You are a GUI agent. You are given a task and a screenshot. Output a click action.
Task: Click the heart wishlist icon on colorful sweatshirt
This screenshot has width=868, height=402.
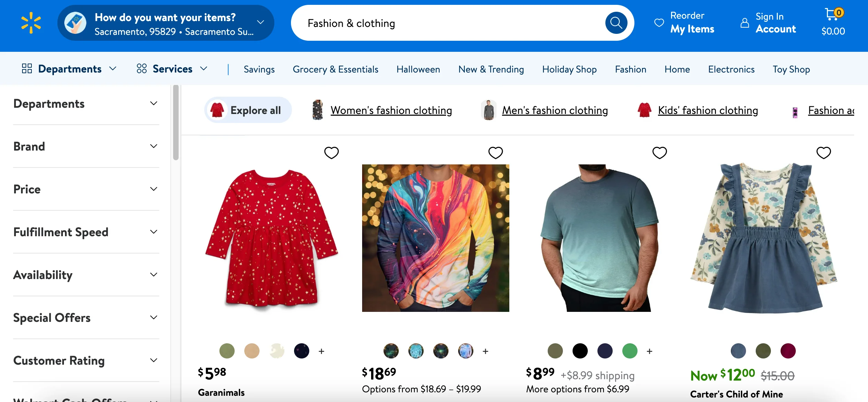(496, 153)
